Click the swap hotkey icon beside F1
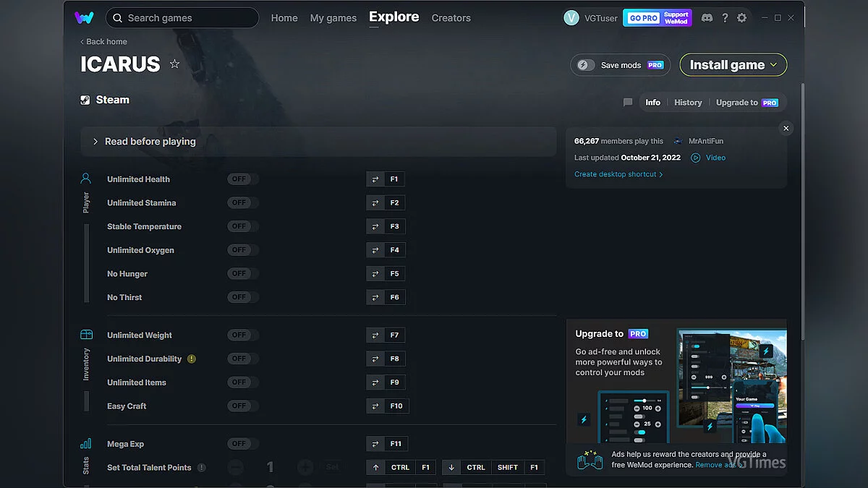 click(x=375, y=179)
